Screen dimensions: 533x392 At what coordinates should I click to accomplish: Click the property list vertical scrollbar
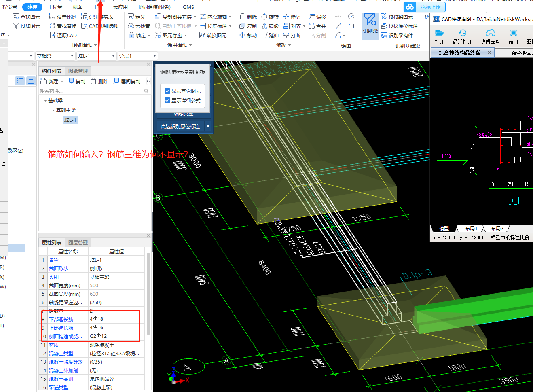[148, 294]
